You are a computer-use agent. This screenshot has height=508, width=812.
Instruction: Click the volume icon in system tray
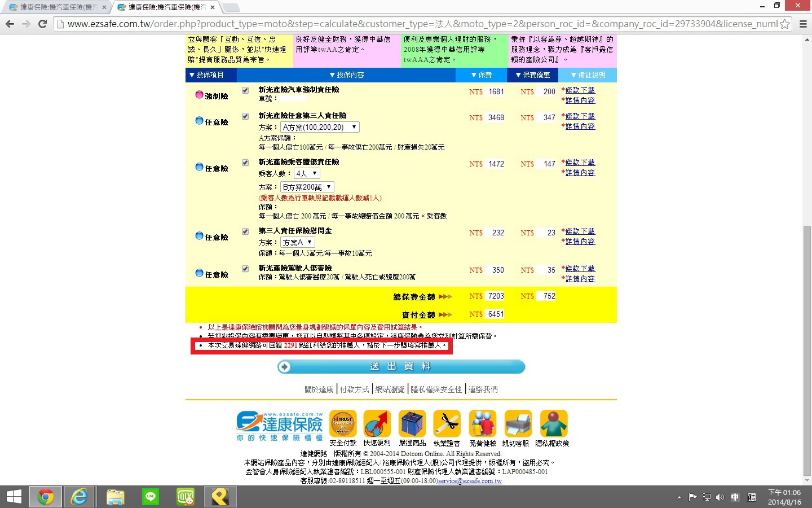point(720,497)
